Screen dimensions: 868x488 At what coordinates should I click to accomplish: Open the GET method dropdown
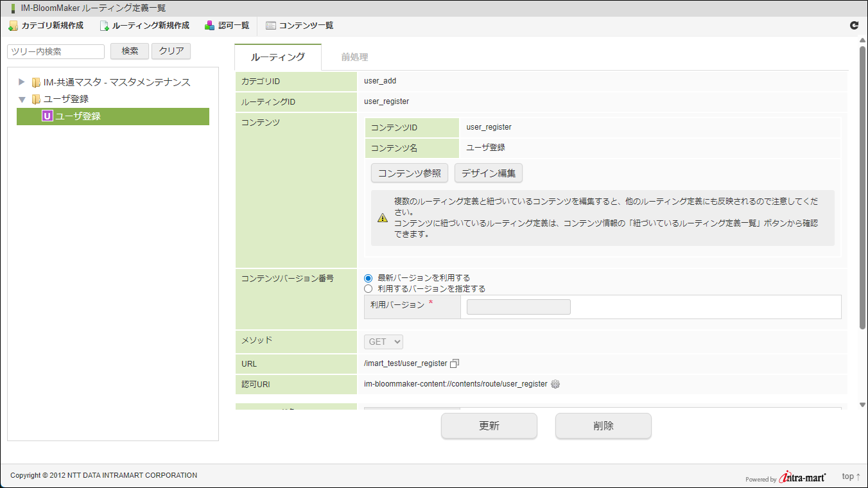point(384,342)
